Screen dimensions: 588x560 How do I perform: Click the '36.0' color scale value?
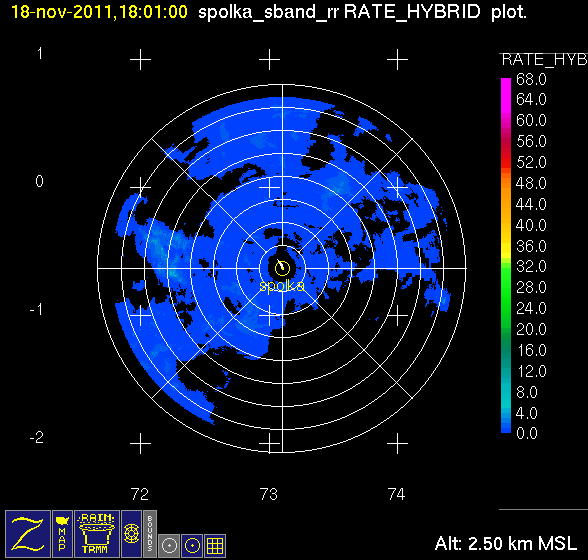pyautogui.click(x=531, y=246)
